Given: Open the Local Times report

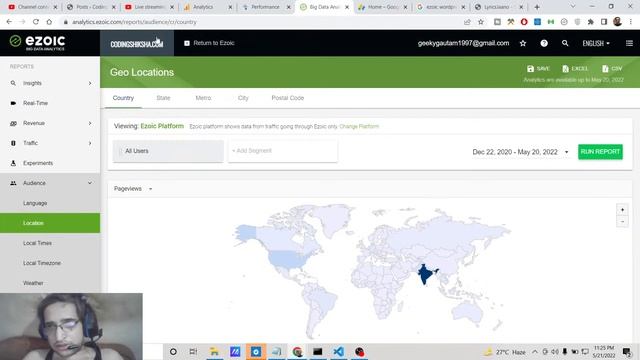Looking at the screenshot, I should coord(50,243).
